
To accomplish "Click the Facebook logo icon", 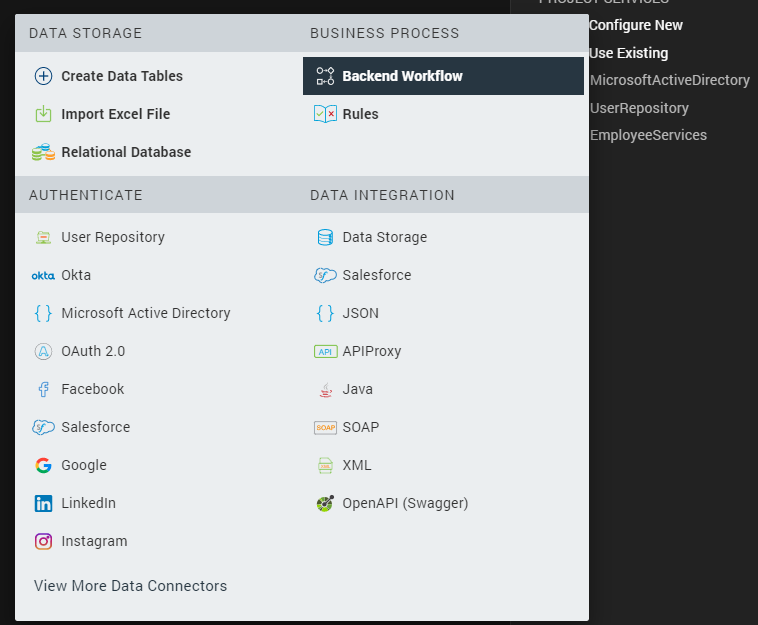I will click(x=43, y=389).
